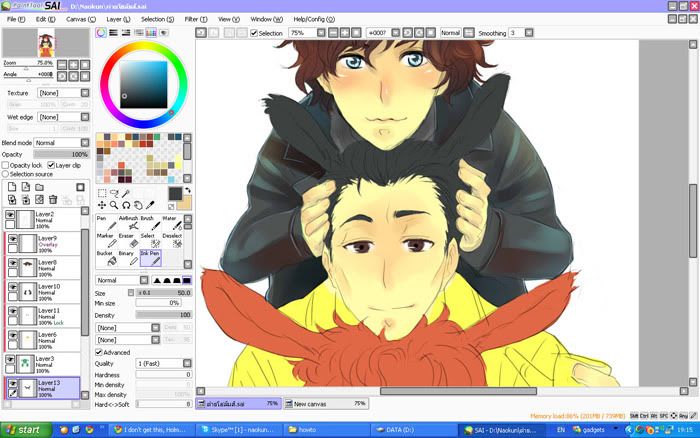Open the Blend mode dropdown

(x=60, y=143)
